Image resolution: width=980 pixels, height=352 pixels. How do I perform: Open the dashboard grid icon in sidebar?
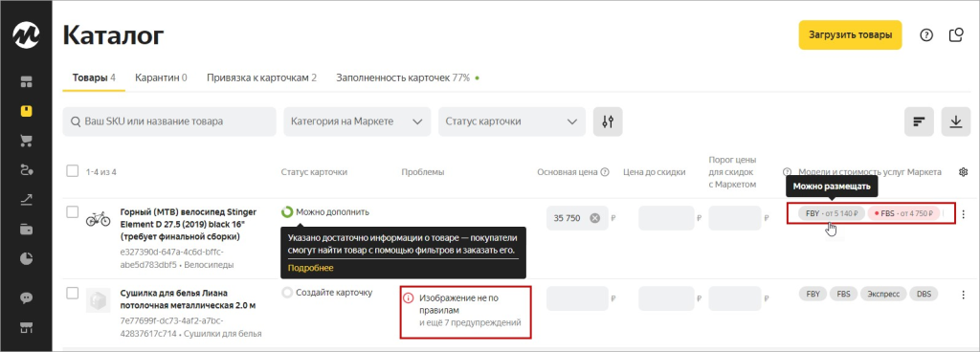click(x=26, y=81)
